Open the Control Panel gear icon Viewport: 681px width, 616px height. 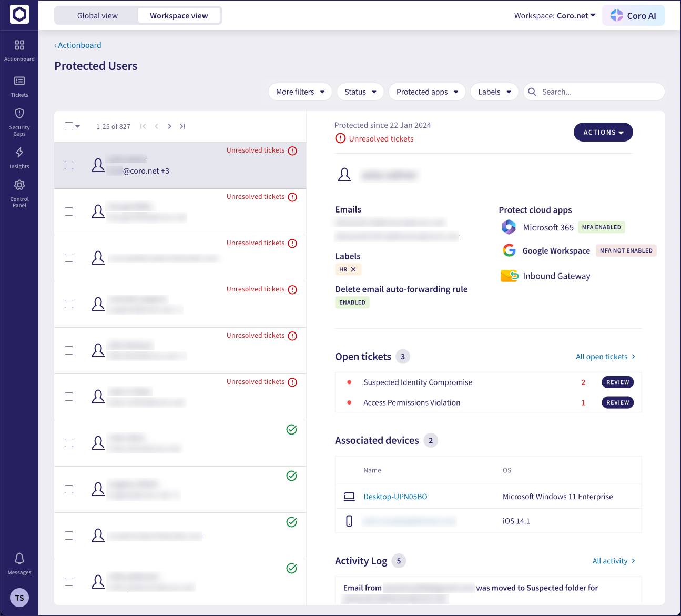coord(19,185)
